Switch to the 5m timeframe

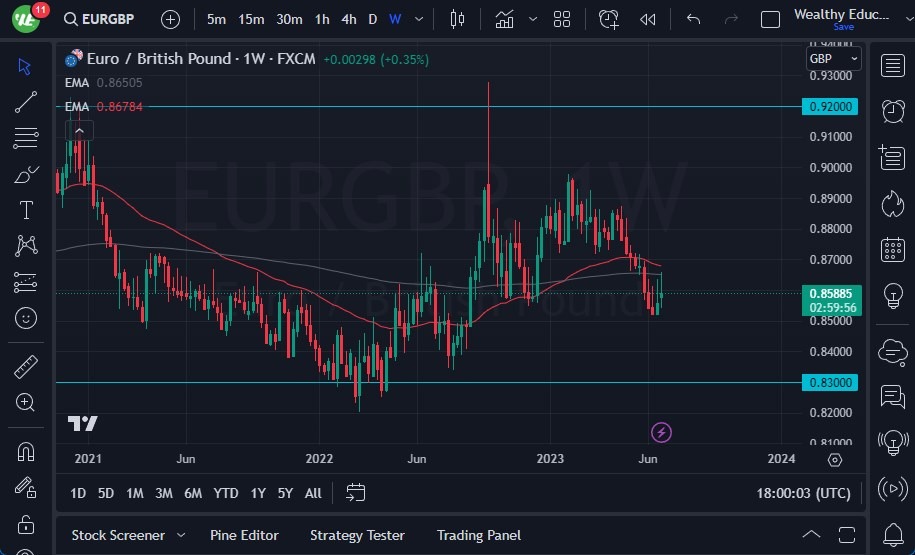[216, 19]
